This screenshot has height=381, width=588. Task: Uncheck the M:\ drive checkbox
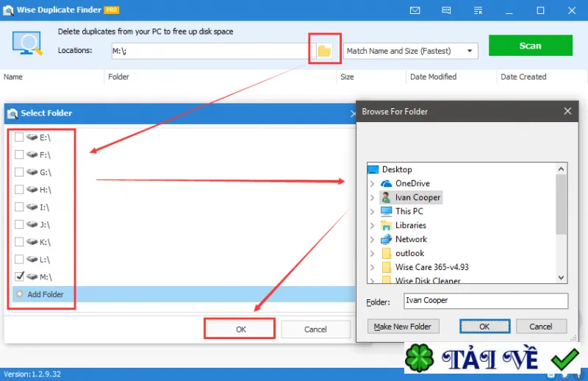(19, 277)
